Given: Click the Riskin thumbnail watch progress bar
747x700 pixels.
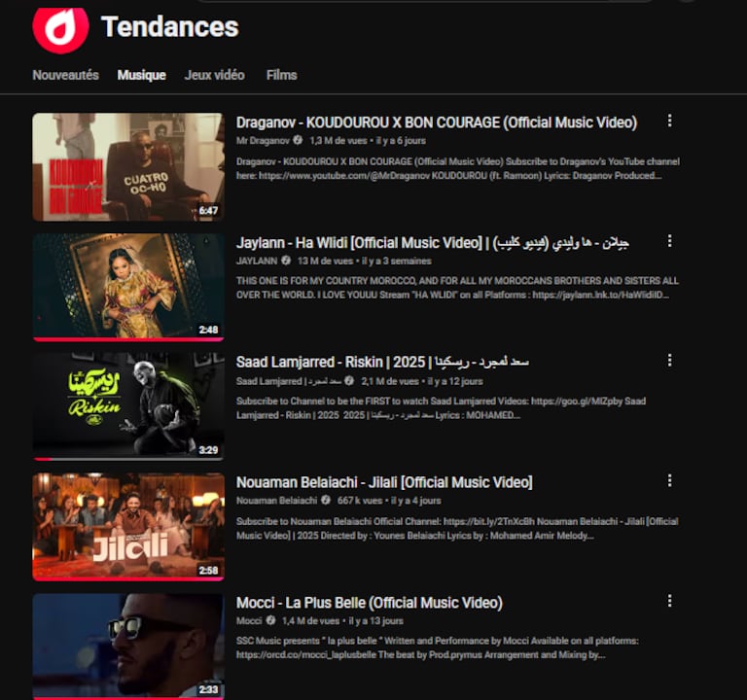Looking at the screenshot, I should (x=128, y=459).
